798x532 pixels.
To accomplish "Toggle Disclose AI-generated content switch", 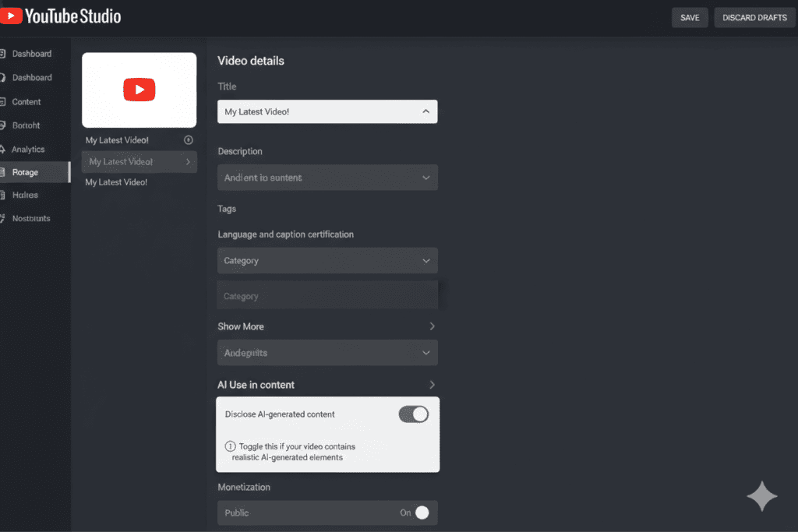I will click(x=413, y=414).
